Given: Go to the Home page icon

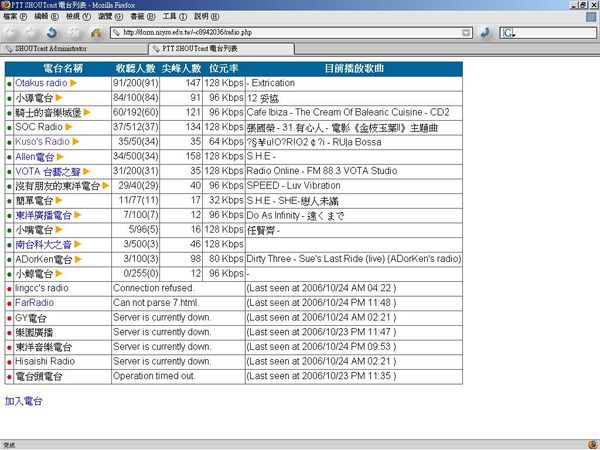Looking at the screenshot, I should (96, 33).
